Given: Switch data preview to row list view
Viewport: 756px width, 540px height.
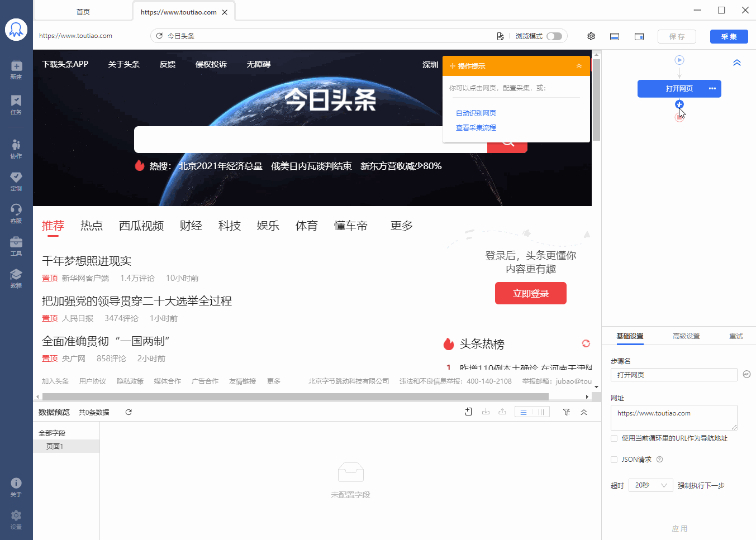Looking at the screenshot, I should 524,412.
